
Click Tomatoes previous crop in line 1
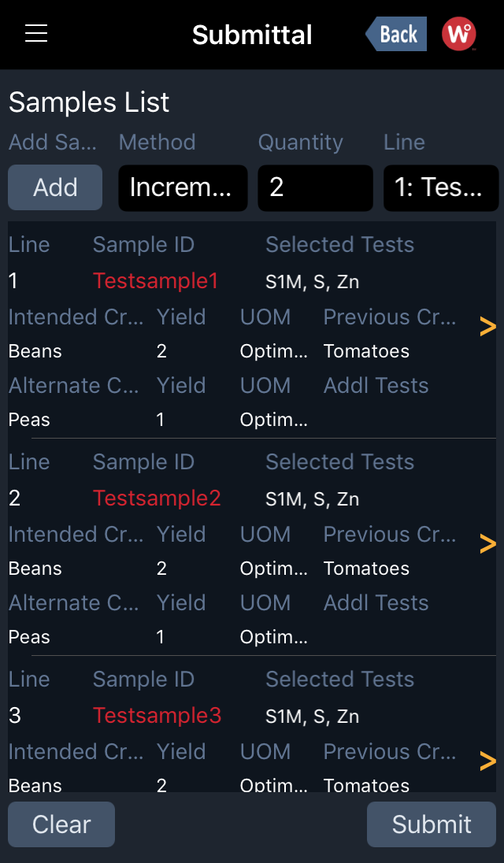(366, 351)
